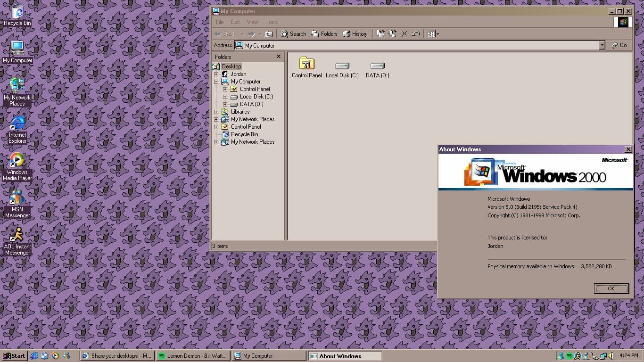Launch Windows Media Player from Quick Launch
Viewport: 644px width, 362px height.
click(x=56, y=356)
